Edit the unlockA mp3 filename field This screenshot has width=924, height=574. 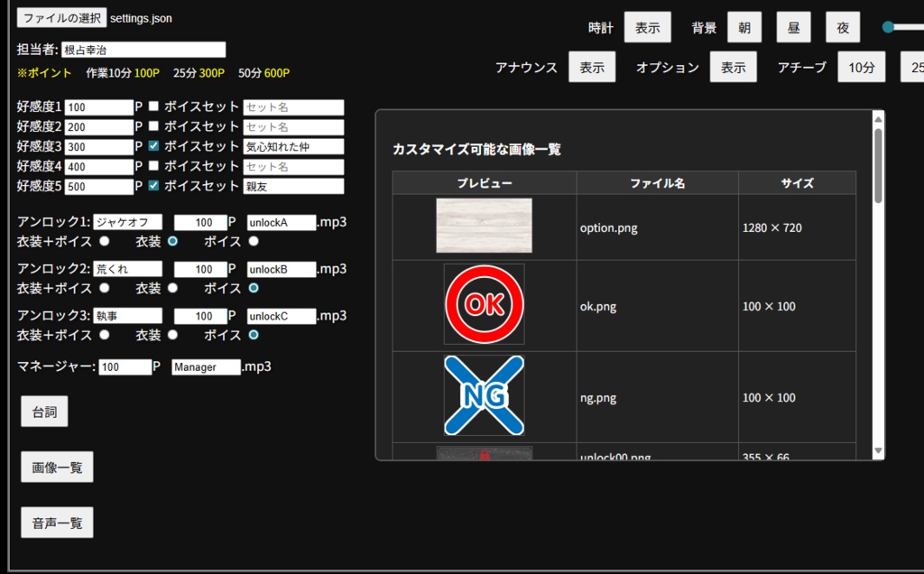(282, 222)
